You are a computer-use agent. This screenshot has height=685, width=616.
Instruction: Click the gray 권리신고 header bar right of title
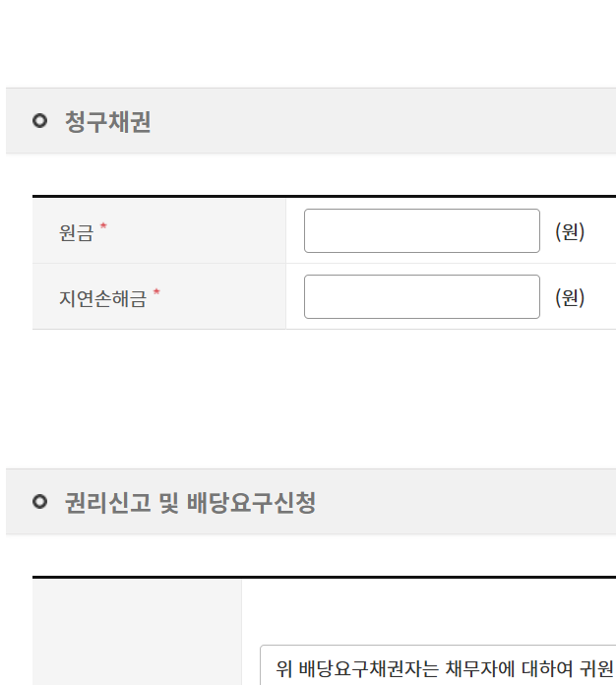click(x=472, y=503)
